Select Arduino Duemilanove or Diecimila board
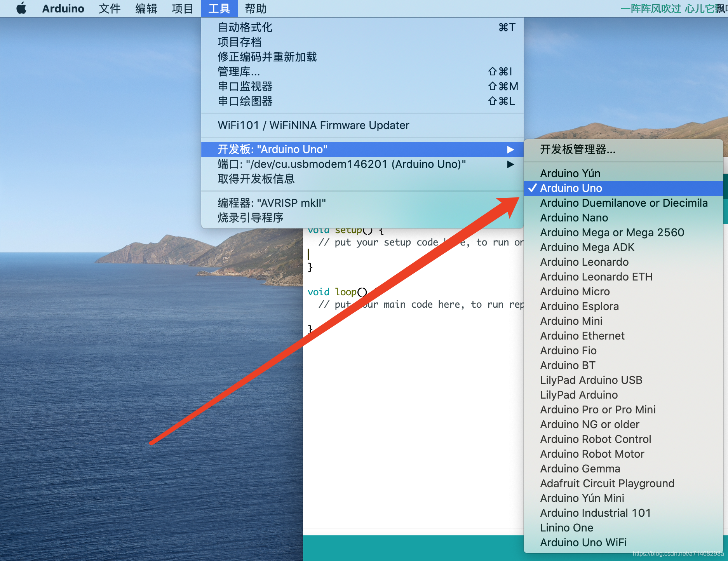 (x=623, y=203)
